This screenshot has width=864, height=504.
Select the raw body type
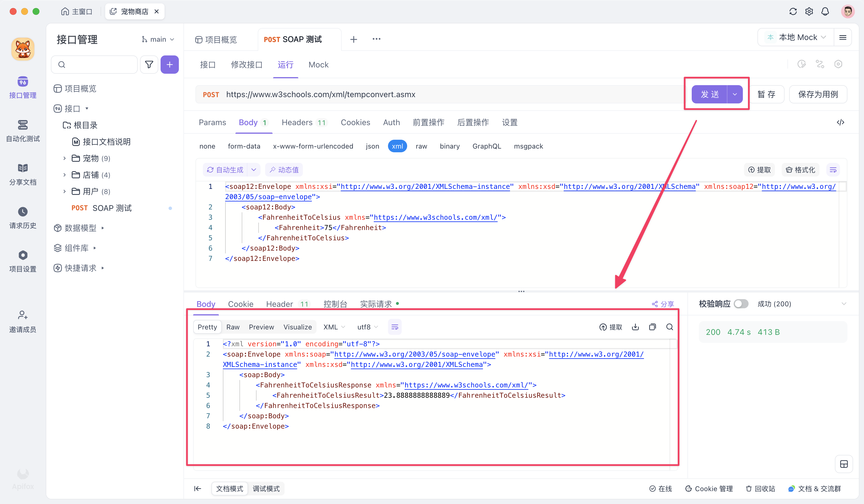point(421,146)
